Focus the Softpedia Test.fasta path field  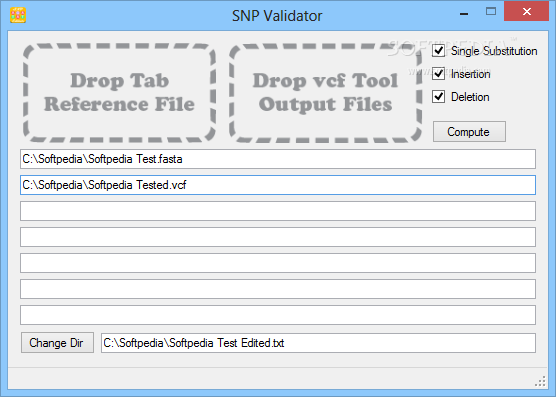pos(278,159)
